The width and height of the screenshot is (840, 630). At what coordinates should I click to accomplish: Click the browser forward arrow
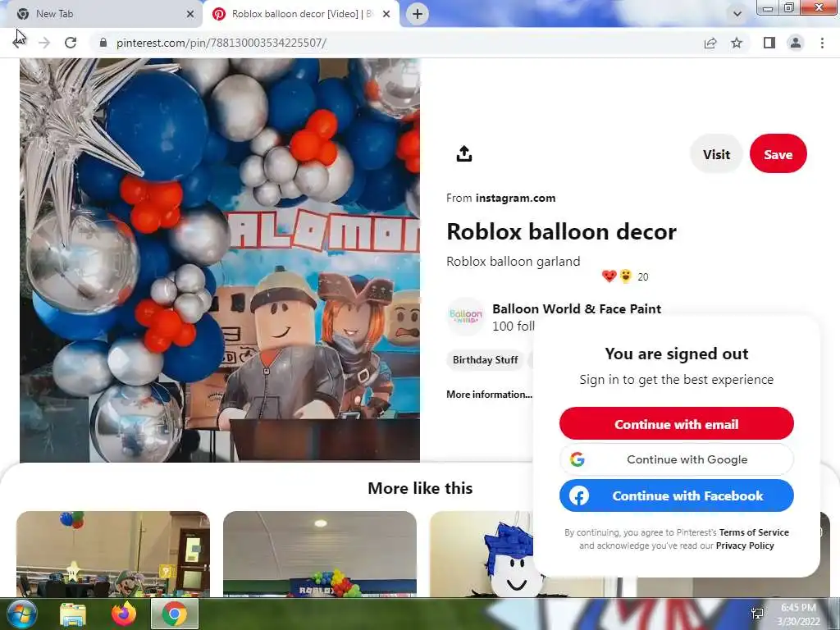(x=44, y=43)
